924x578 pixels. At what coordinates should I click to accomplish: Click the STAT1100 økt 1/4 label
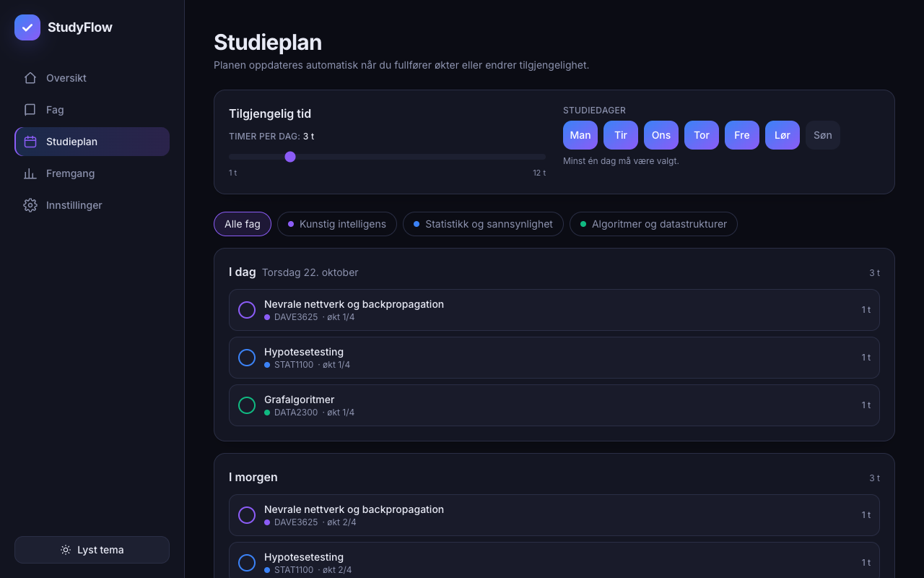tap(308, 365)
